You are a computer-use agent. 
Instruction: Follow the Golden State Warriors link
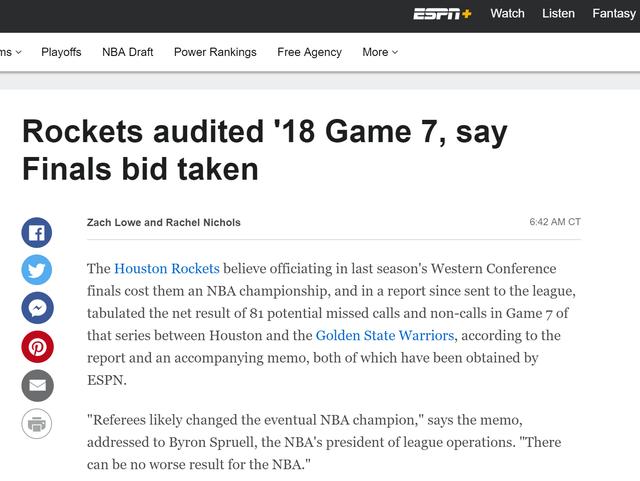385,336
